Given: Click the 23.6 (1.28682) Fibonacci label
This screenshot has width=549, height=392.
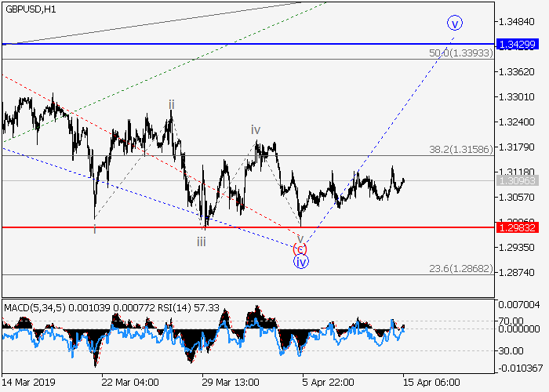Looking at the screenshot, I should pos(460,267).
